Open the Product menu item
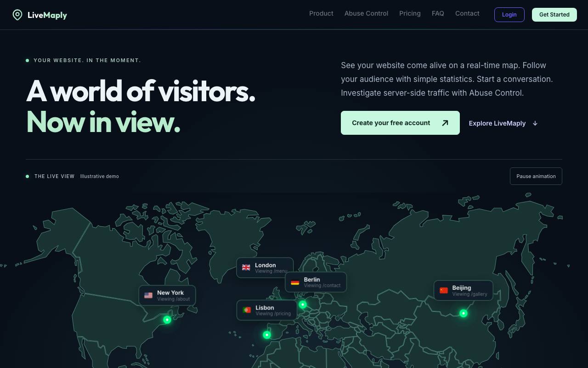The width and height of the screenshot is (588, 368). coord(321,13)
